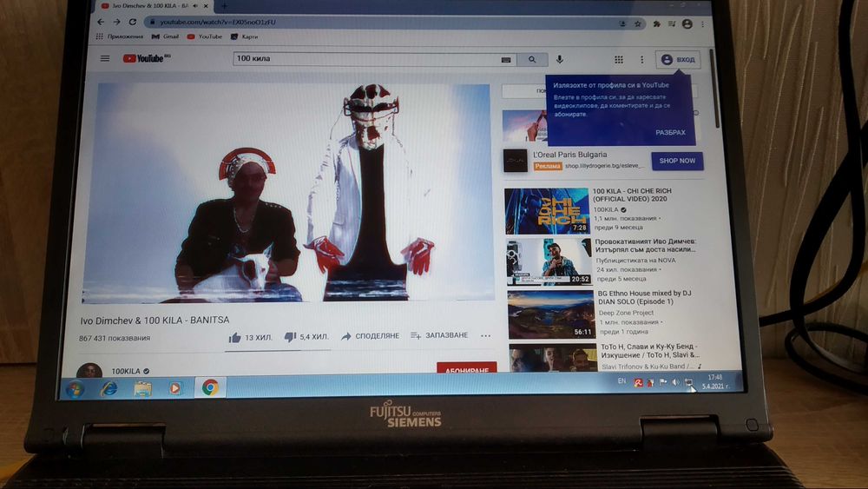
Task: Click the install/download icon in address bar
Action: [x=622, y=23]
